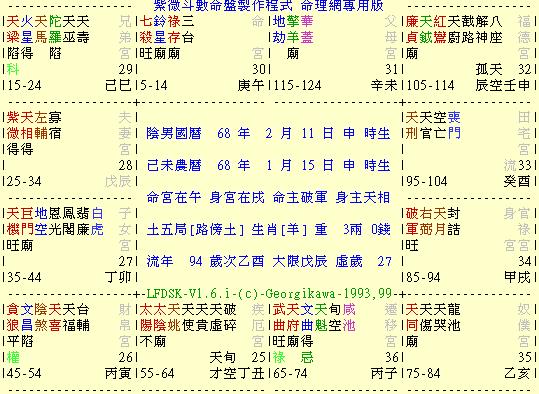Select the age range 115-124
539x394 pixels.
297,86
